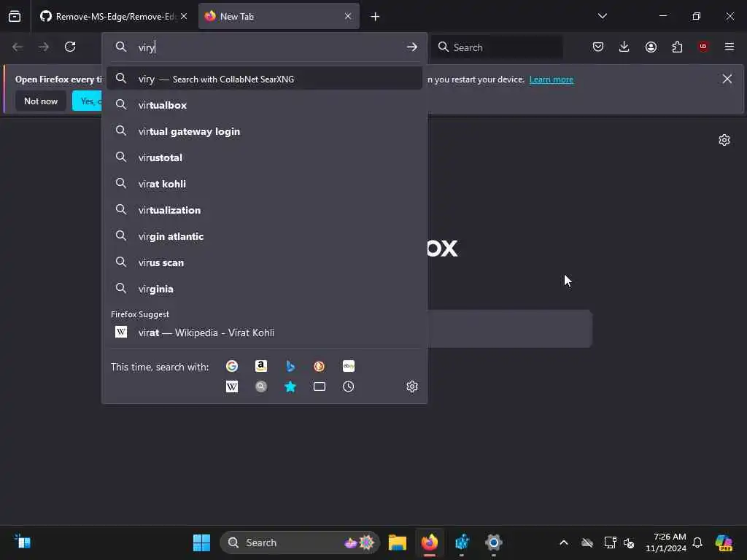Select the virat kohli suggestion
The height and width of the screenshot is (560, 747).
(264, 184)
